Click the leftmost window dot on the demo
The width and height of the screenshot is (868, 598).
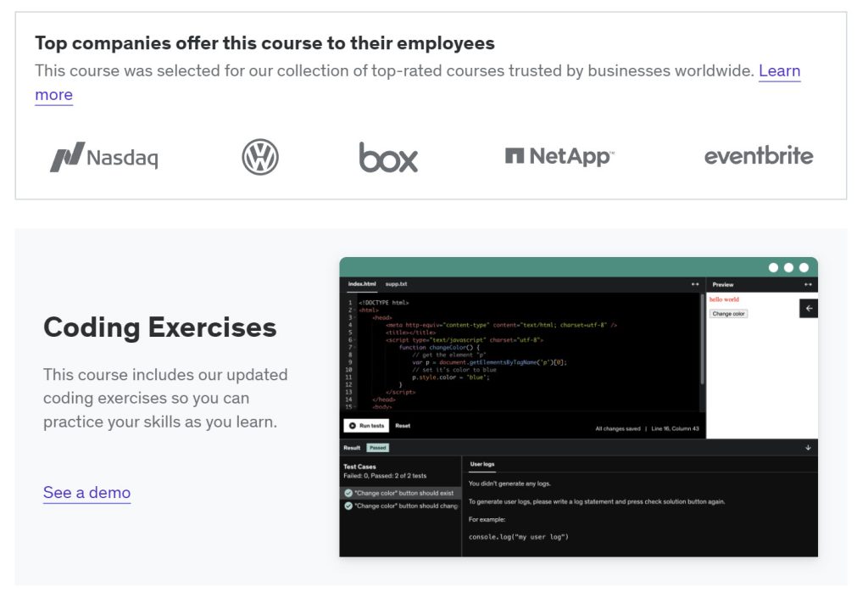(771, 265)
